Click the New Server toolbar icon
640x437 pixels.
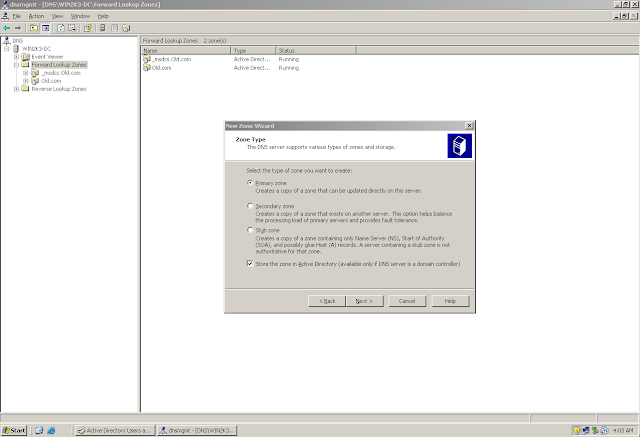(x=102, y=28)
